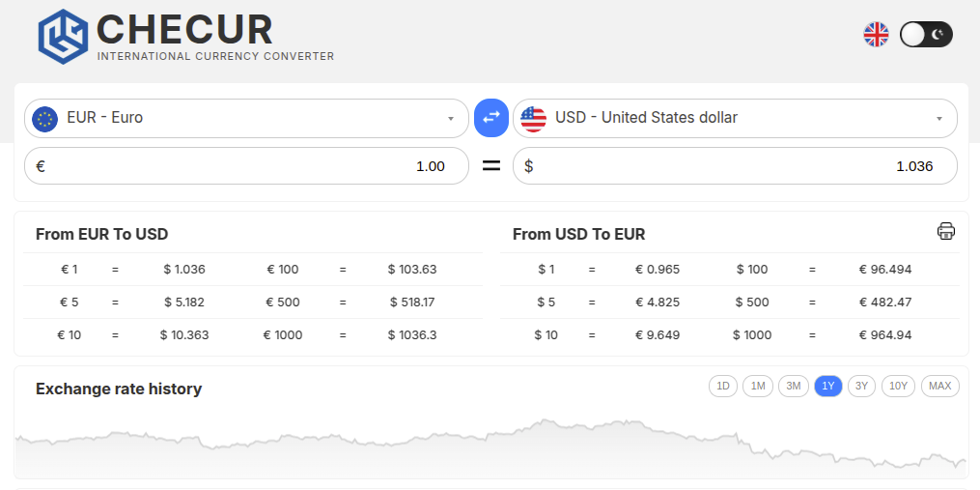Show 10Y exchange rate history
This screenshot has height=490, width=980.
click(898, 387)
